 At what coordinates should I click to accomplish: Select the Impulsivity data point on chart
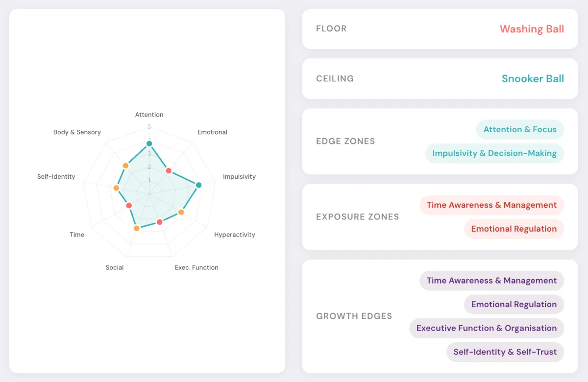coord(198,185)
